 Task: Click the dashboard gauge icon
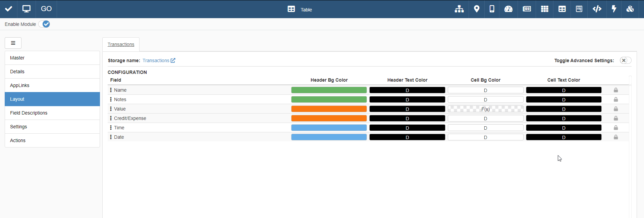pyautogui.click(x=508, y=9)
